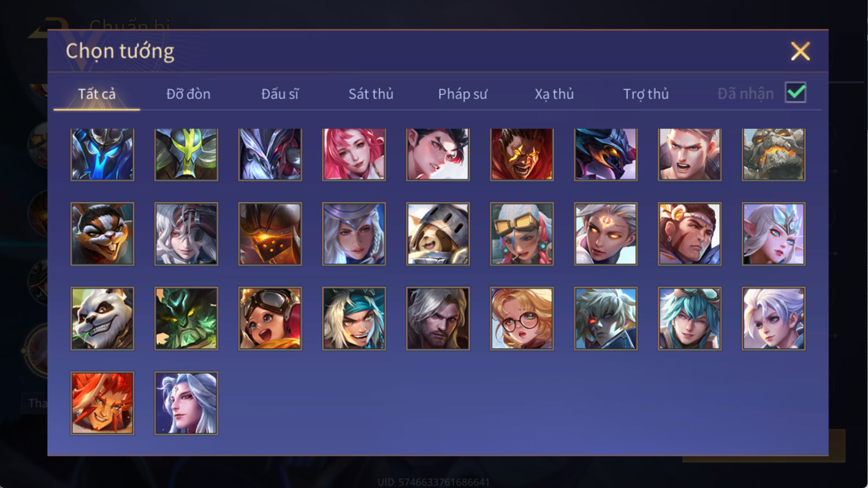This screenshot has width=868, height=488.
Task: Toggle the Đã nhận checkbox
Action: (796, 93)
